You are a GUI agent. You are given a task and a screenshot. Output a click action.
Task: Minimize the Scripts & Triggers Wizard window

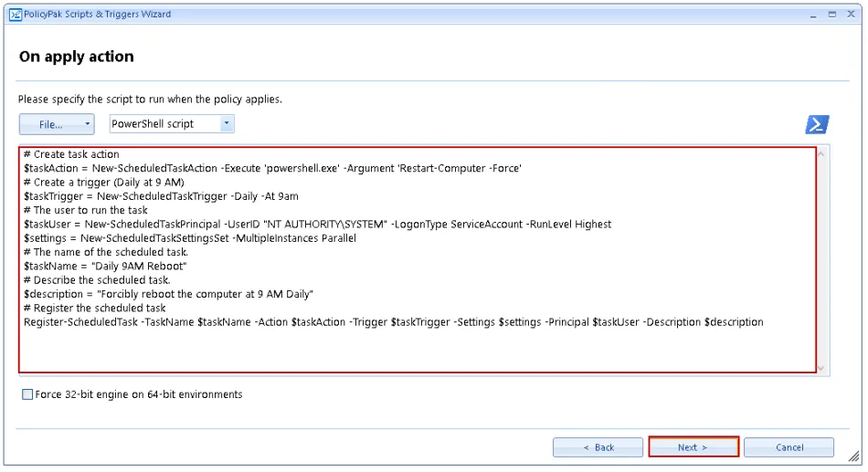click(812, 15)
